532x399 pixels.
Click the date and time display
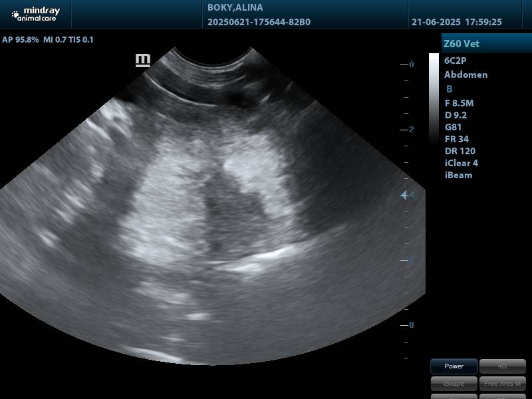click(456, 22)
